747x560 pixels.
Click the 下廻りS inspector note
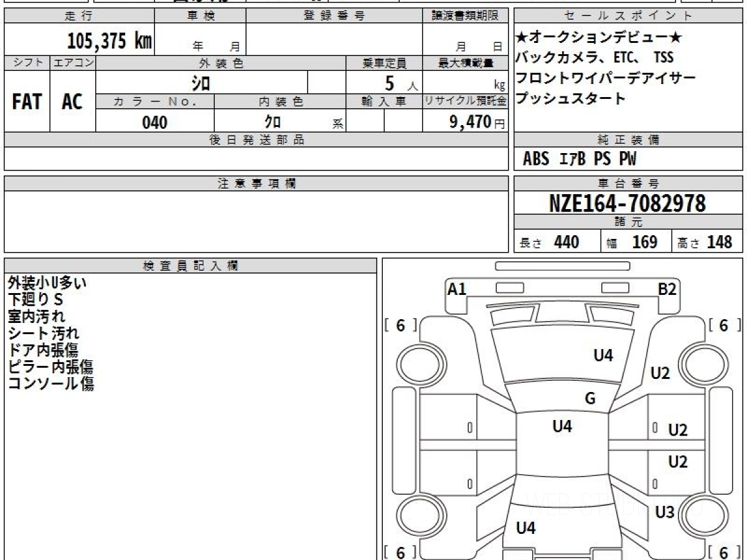click(x=35, y=300)
